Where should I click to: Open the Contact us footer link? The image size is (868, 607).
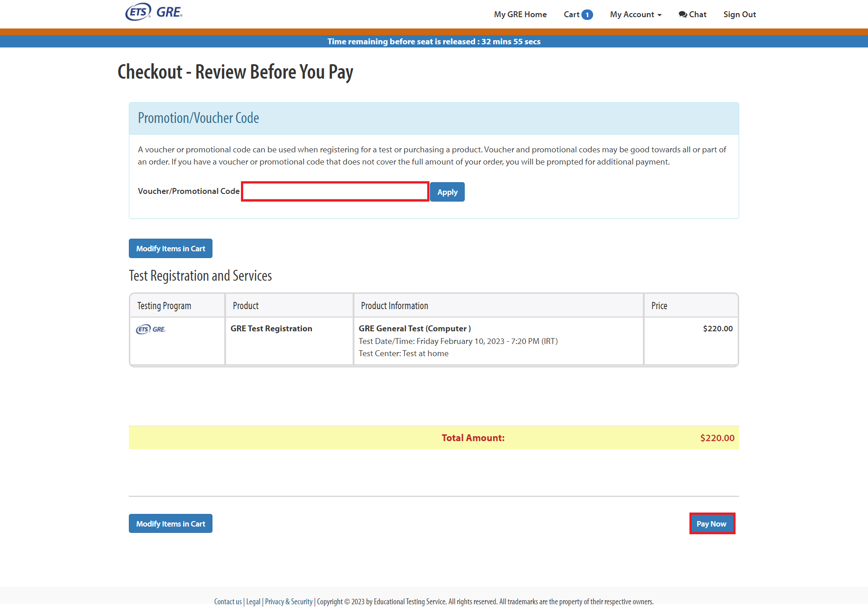[x=228, y=602]
